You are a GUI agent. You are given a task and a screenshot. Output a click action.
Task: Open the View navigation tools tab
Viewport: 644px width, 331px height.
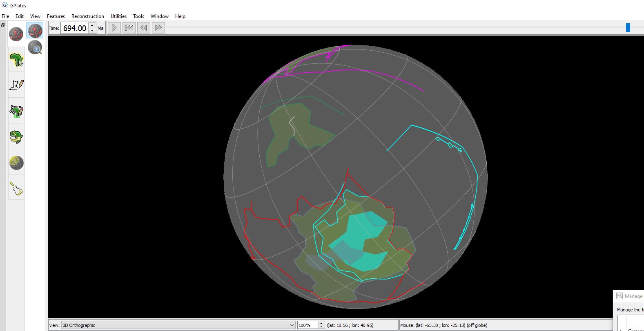16,34
